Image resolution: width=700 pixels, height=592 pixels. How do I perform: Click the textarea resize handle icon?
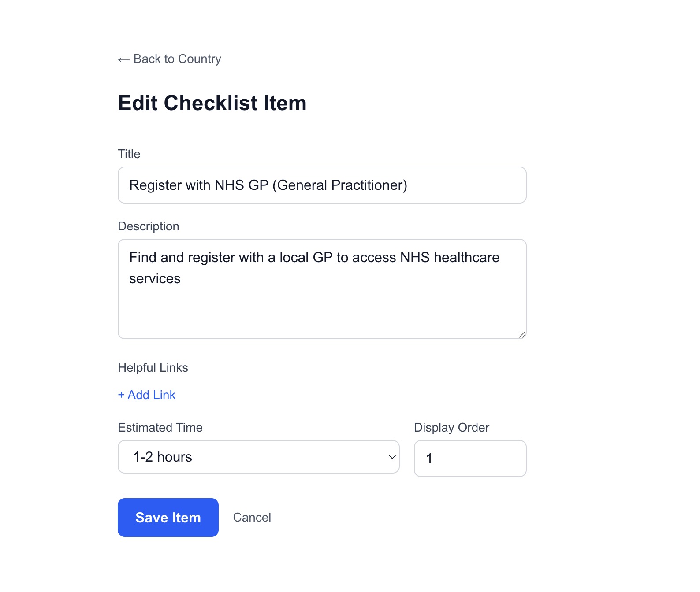click(x=522, y=334)
